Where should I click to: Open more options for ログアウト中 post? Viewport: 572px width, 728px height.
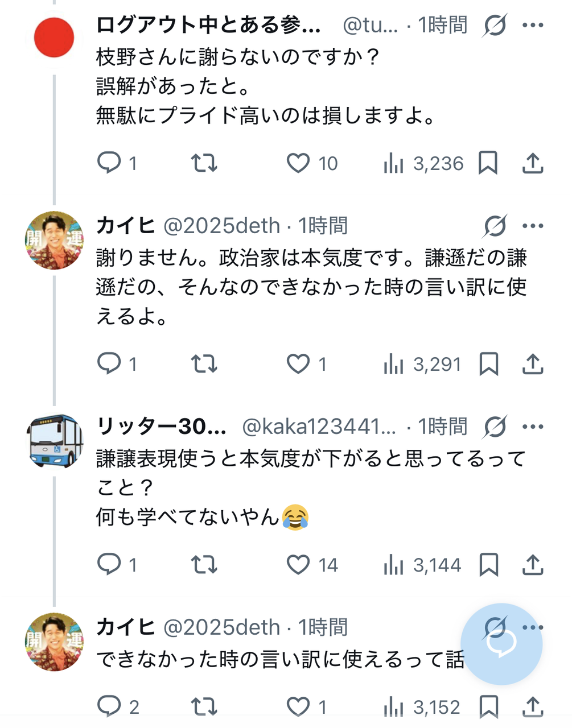point(533,26)
